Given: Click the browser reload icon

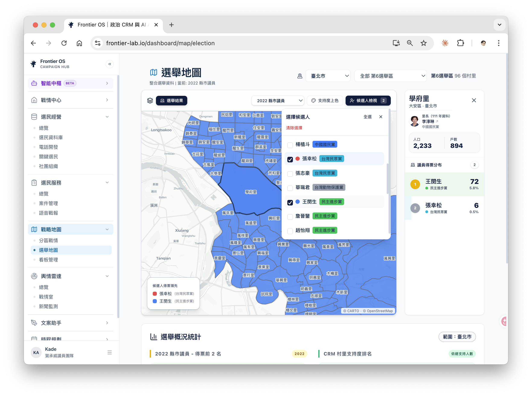Looking at the screenshot, I should (64, 43).
